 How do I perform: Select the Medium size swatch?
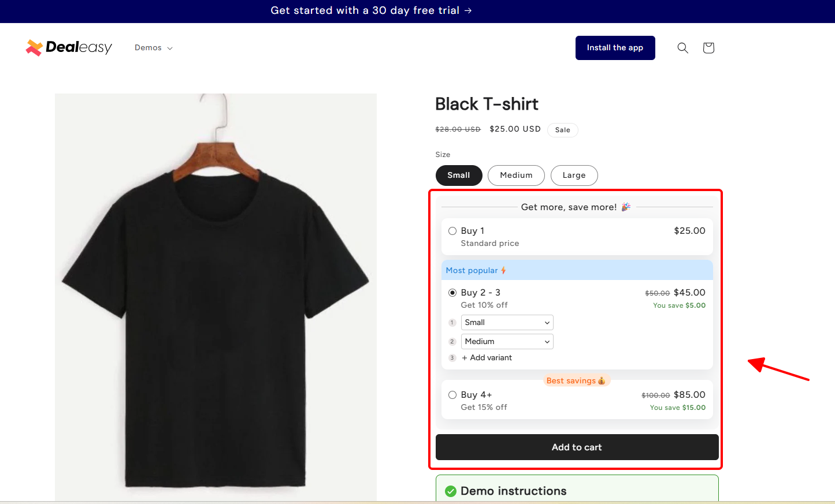[516, 175]
